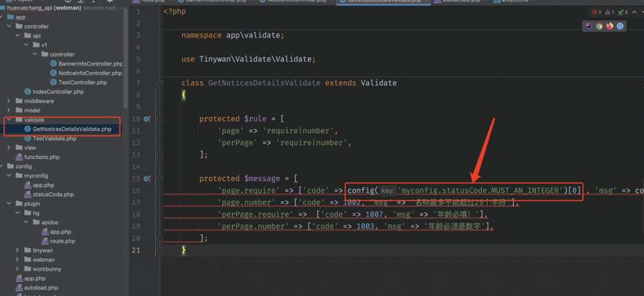Click the 'namespace app\validate;' line
The width and height of the screenshot is (644, 296).
click(x=233, y=36)
